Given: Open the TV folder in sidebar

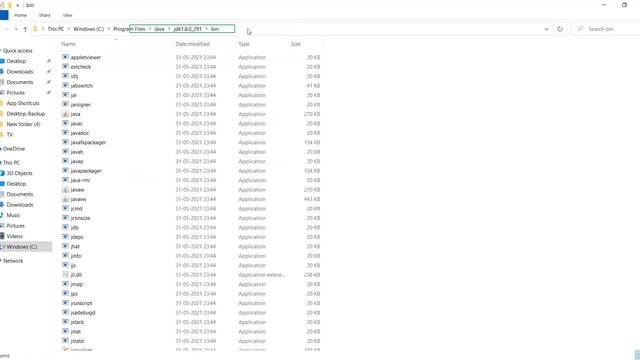Looking at the screenshot, I should (x=10, y=135).
